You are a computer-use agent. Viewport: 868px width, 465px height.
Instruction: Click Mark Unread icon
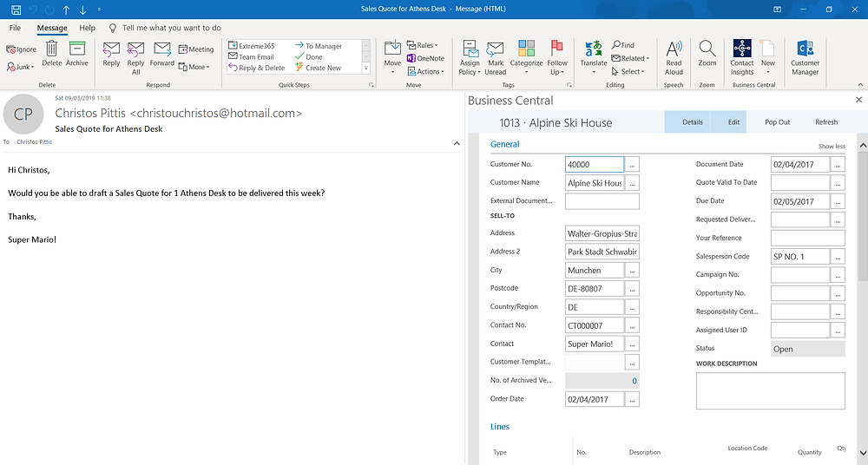tap(496, 58)
